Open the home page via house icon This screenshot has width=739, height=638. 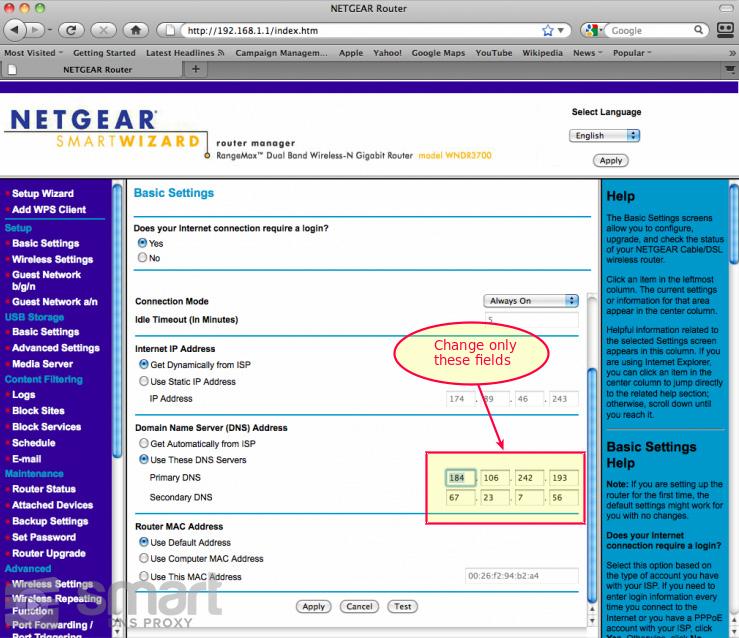136,30
